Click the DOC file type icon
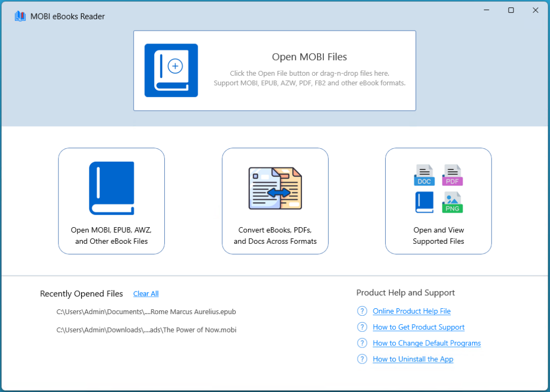The height and width of the screenshot is (392, 550). (424, 175)
